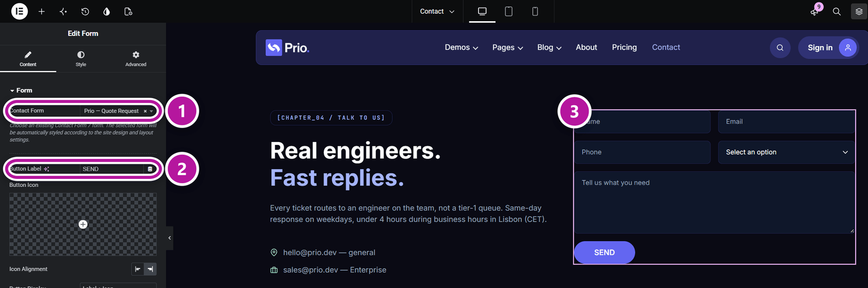The image size is (868, 288).
Task: Switch to the Advanced tab
Action: point(136,59)
